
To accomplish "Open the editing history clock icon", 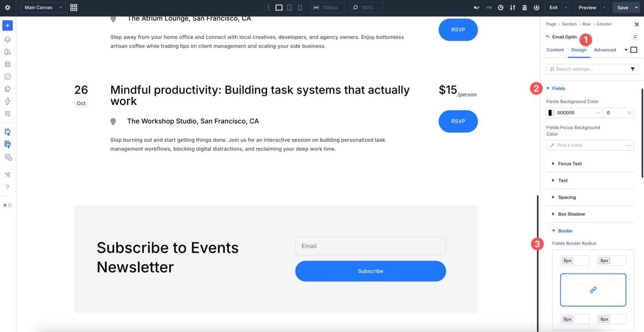I will pyautogui.click(x=501, y=8).
